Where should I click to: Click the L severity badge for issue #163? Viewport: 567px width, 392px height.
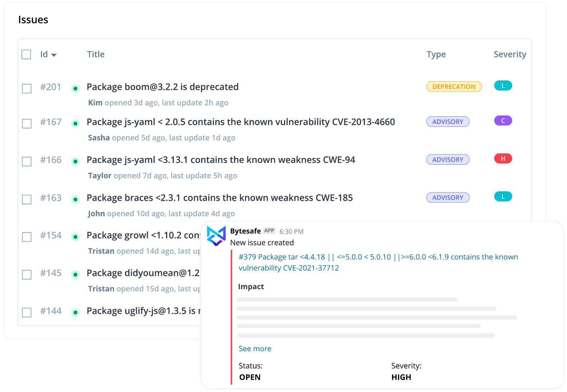503,197
